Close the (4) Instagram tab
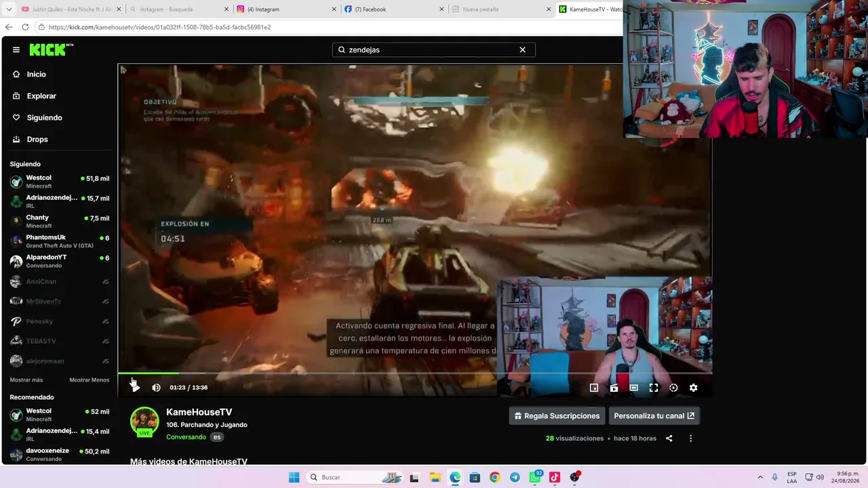This screenshot has width=868, height=488. click(334, 9)
